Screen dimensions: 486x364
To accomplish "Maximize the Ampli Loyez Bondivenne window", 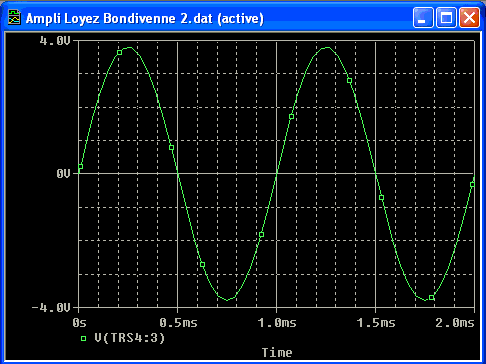I will pyautogui.click(x=446, y=17).
